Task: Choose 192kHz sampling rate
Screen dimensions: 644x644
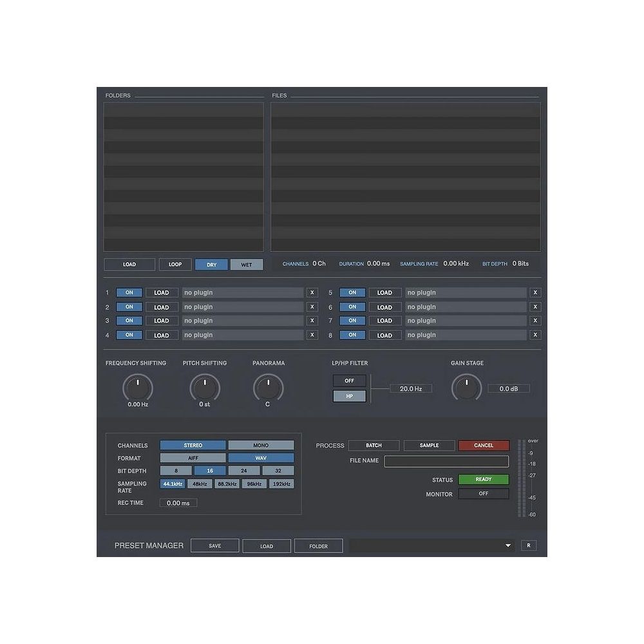Action: click(x=280, y=483)
